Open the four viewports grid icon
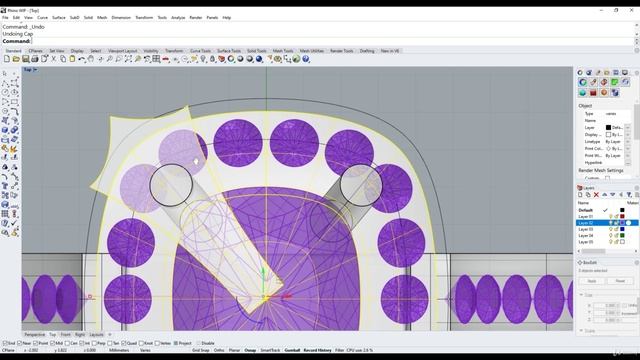Screen dimensions: 640x360 pyautogui.click(x=156, y=59)
